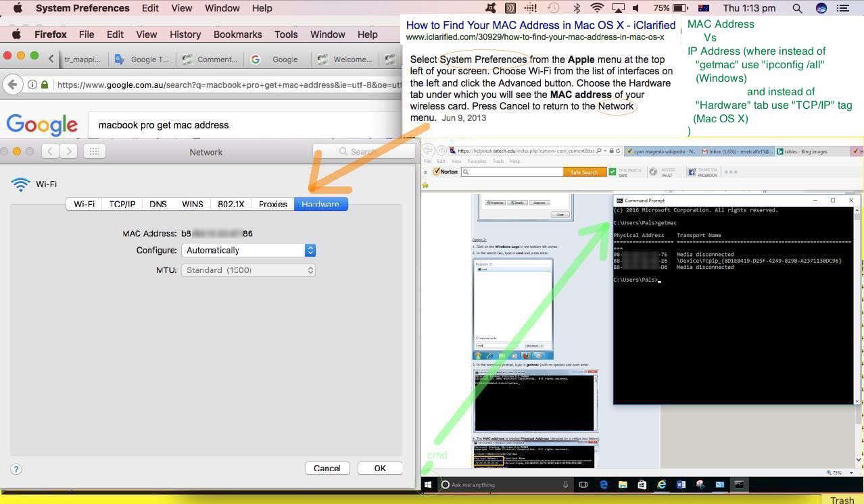Switch to the Comment... Firefox tab
864x504 pixels.
[211, 59]
